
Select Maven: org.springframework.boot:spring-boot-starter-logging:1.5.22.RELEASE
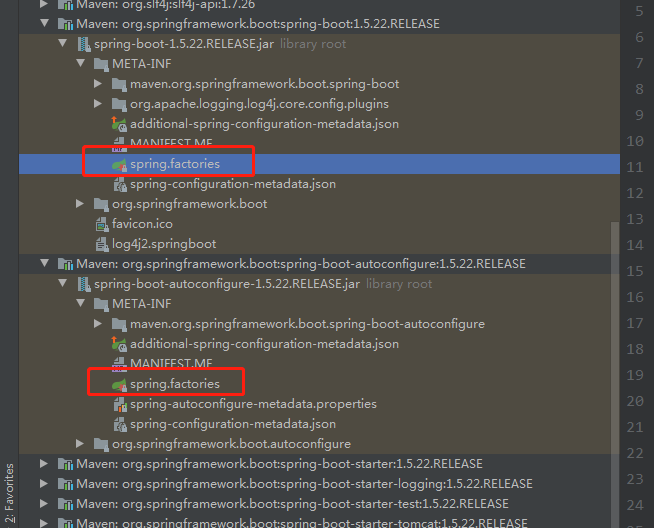(x=304, y=484)
